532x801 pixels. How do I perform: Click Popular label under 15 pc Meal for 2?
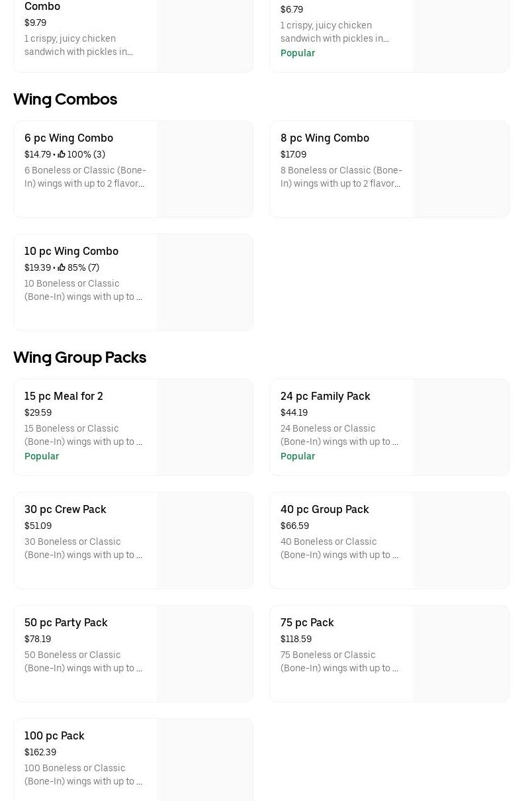point(42,456)
